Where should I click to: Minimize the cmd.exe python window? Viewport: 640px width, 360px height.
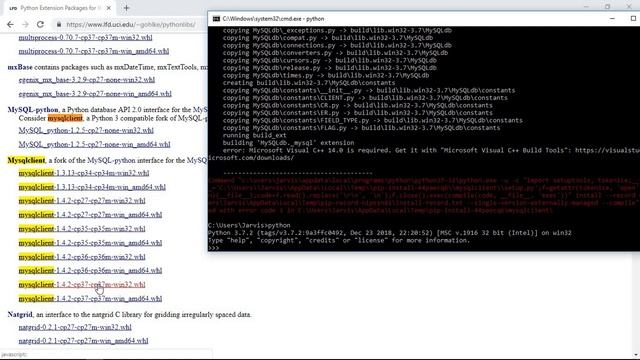tap(612, 19)
